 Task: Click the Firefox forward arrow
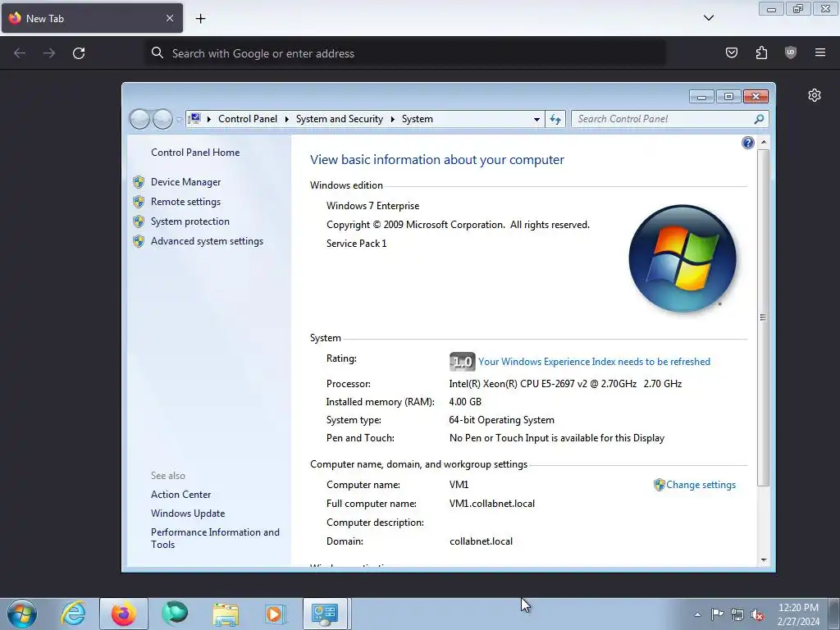point(49,53)
